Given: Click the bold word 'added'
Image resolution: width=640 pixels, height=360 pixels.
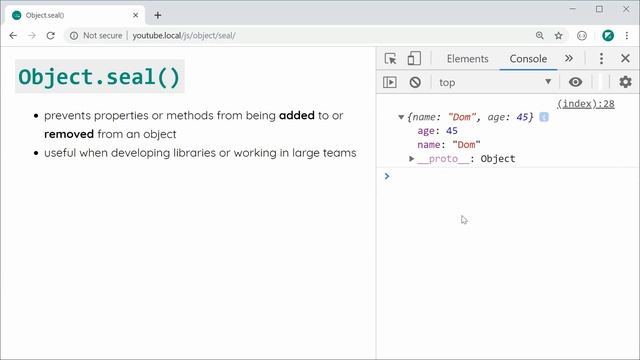Looking at the screenshot, I should tap(297, 116).
